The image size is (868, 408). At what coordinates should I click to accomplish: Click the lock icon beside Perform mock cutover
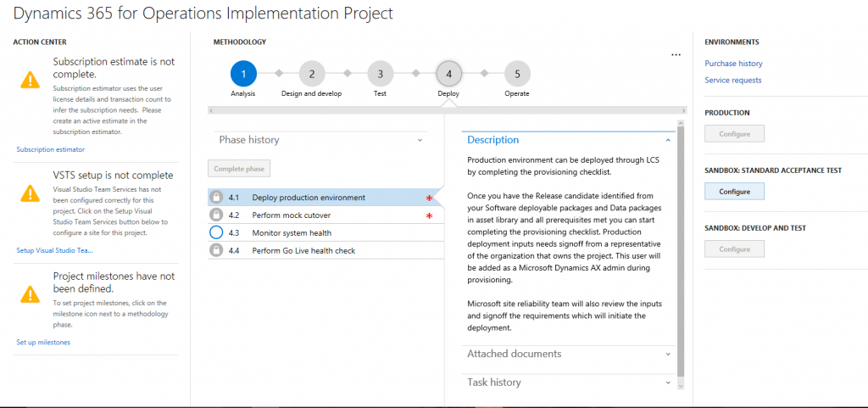click(x=216, y=215)
